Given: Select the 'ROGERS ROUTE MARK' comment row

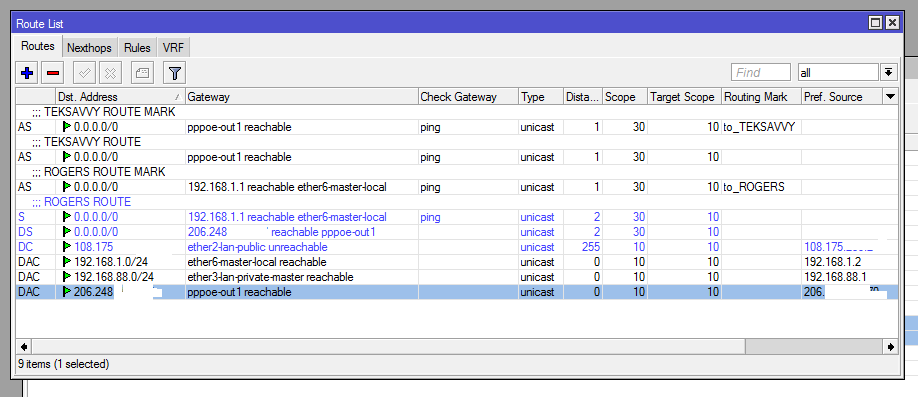Looking at the screenshot, I should coord(457,172).
